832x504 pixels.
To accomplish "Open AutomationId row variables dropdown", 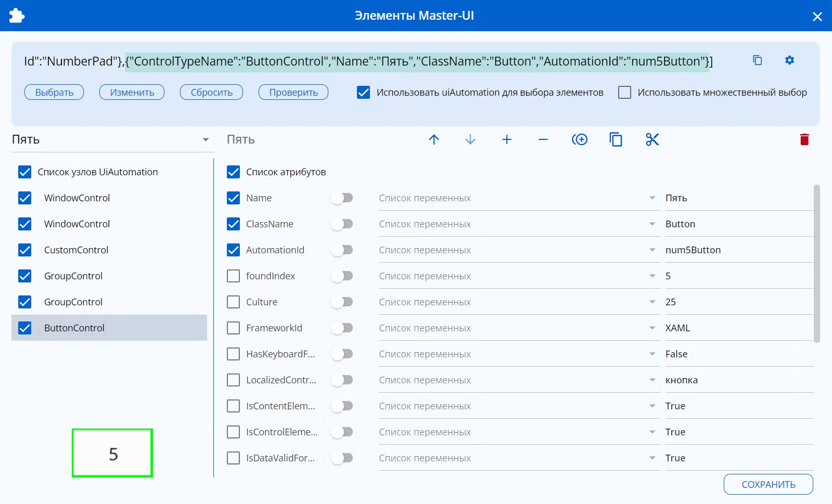I will [x=519, y=250].
